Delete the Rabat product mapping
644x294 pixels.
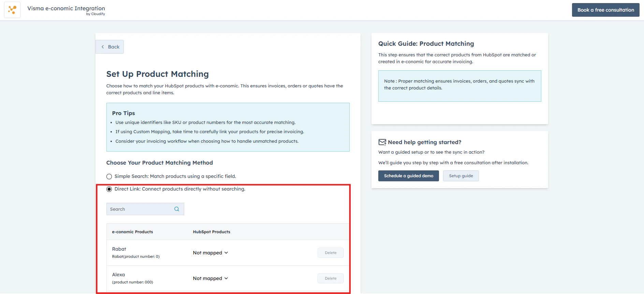(x=331, y=253)
